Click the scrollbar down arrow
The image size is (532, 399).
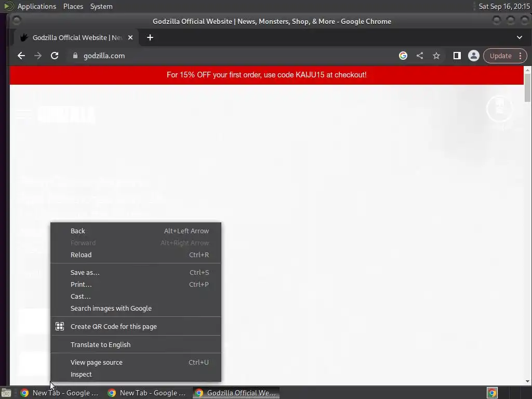coord(527,381)
